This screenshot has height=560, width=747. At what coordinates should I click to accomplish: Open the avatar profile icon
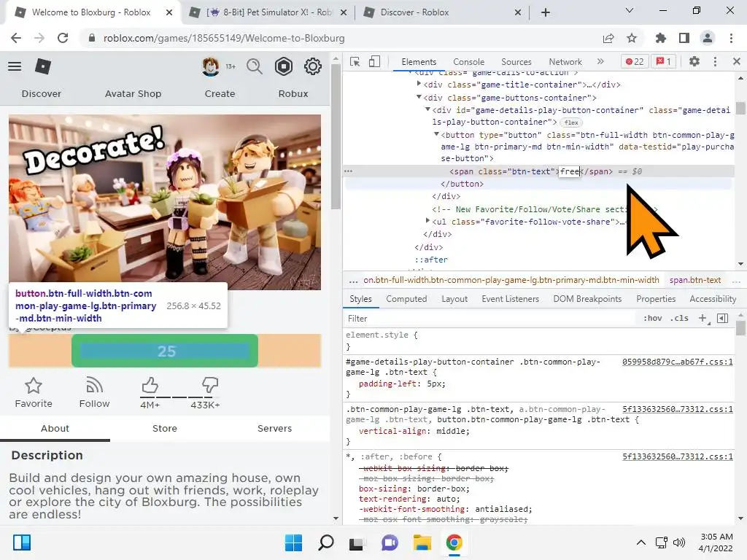coord(211,66)
